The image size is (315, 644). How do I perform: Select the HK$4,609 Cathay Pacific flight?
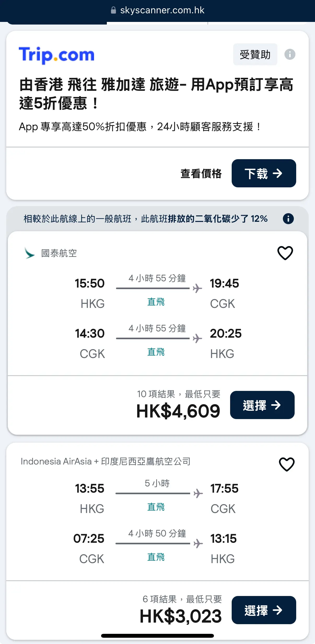tap(262, 405)
